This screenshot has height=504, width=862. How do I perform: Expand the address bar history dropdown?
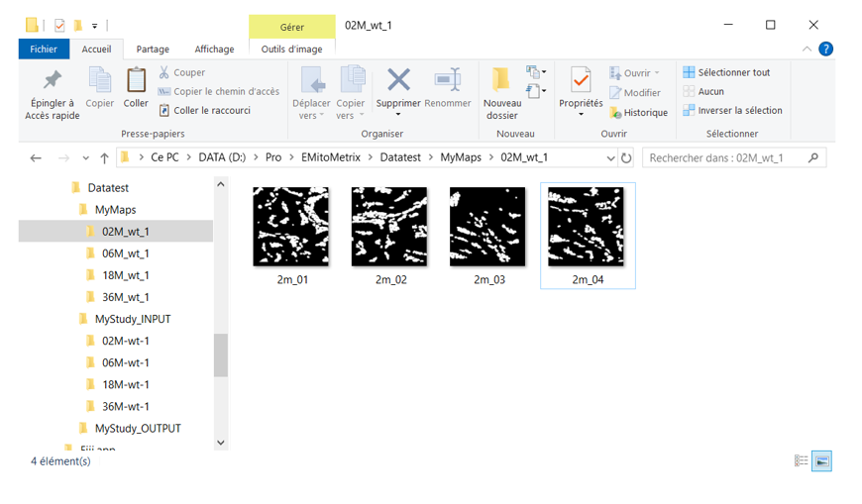tap(610, 157)
